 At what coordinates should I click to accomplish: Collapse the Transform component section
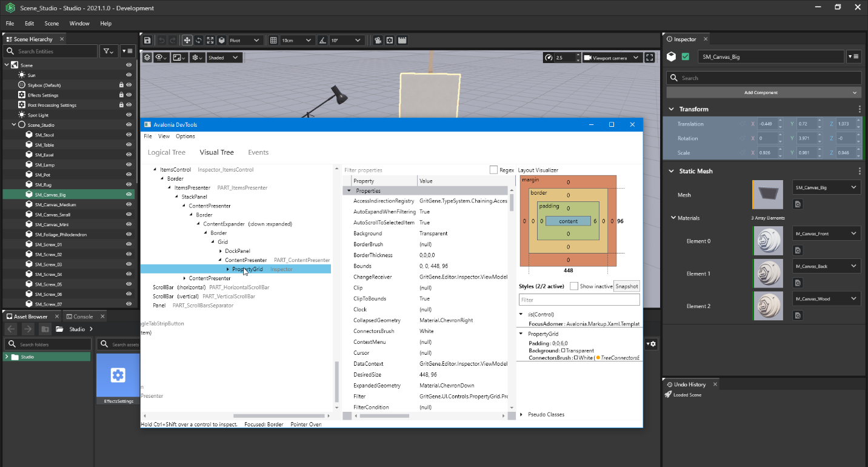pos(671,109)
